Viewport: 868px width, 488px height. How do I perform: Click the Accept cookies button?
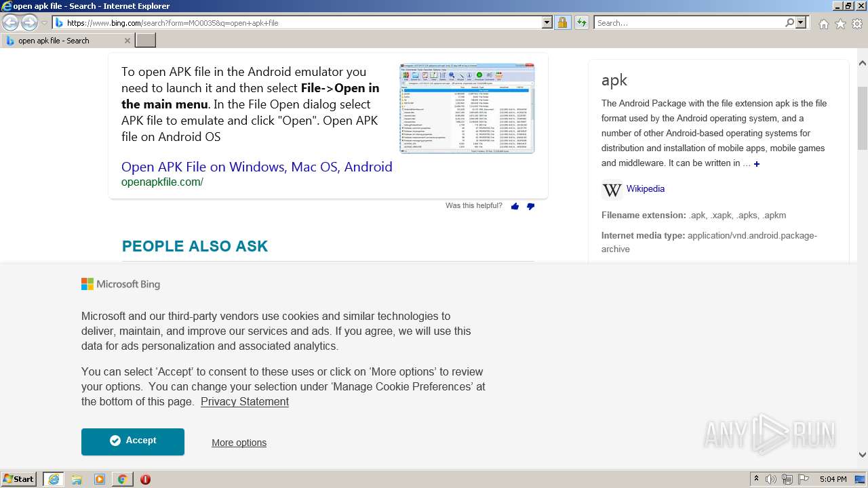click(133, 441)
